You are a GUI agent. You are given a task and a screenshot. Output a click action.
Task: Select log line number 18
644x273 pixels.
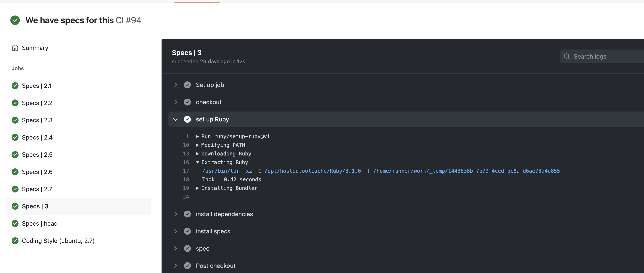click(x=186, y=180)
